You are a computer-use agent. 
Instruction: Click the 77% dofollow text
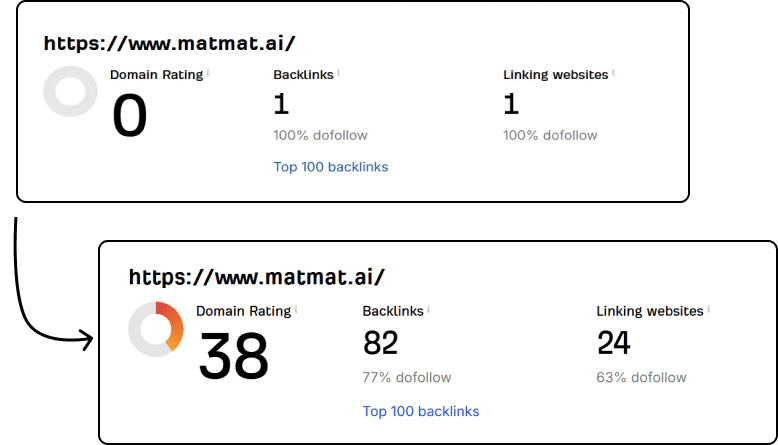[407, 378]
